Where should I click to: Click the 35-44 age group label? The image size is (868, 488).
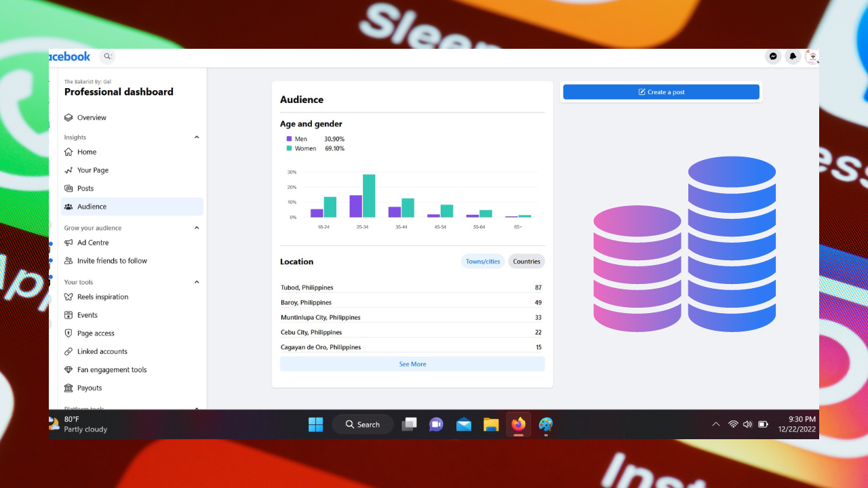[401, 227]
